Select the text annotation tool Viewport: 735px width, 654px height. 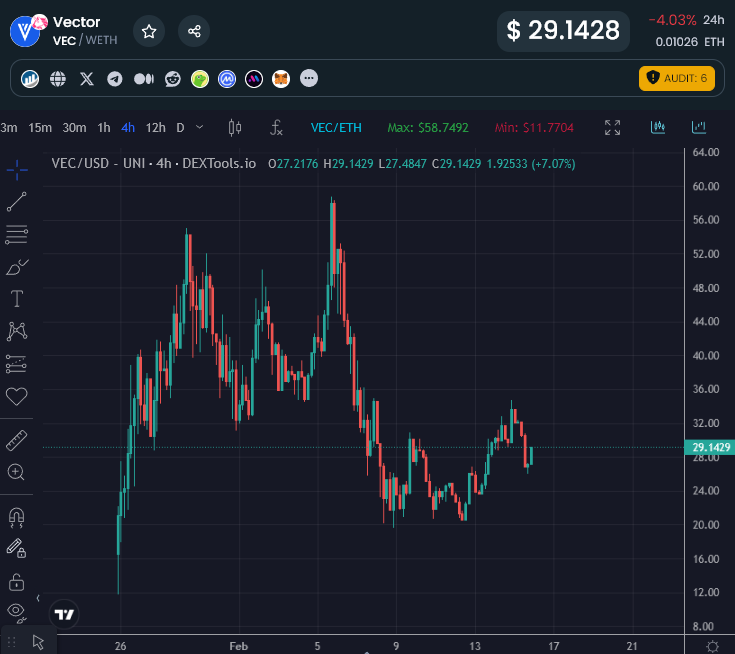17,299
